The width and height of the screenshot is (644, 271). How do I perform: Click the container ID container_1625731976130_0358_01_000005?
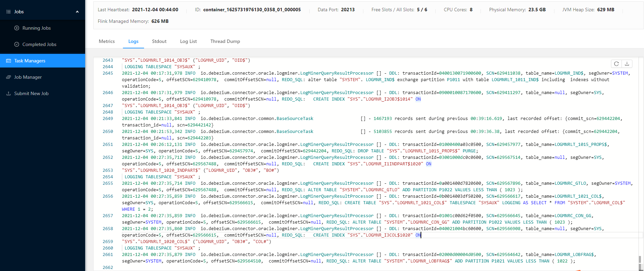coord(252,10)
